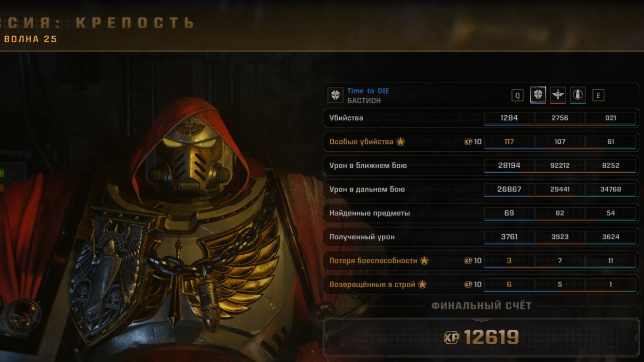Click the star icon next to Особые убийства

(400, 142)
